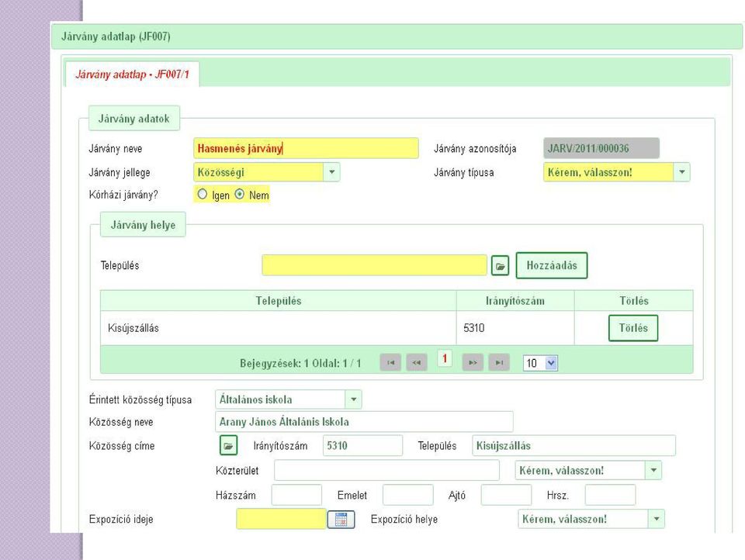Click the Irányítószám field with 5310
The image size is (745, 560).
362,445
